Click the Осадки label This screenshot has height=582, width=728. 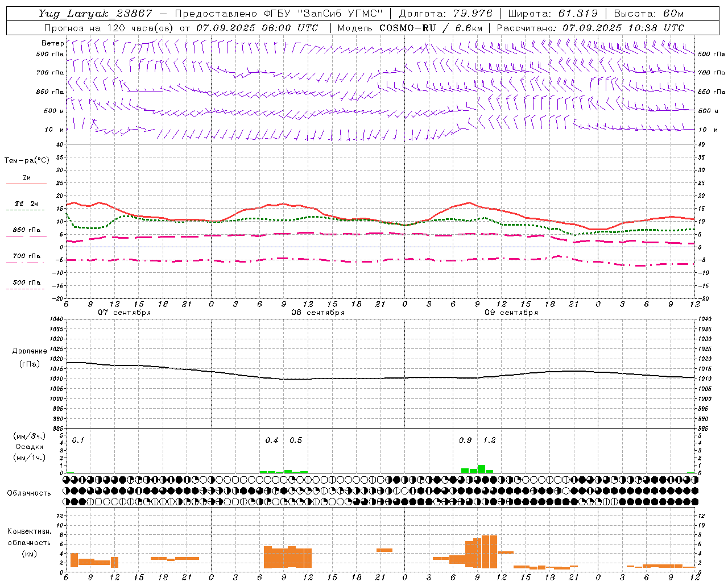(30, 447)
